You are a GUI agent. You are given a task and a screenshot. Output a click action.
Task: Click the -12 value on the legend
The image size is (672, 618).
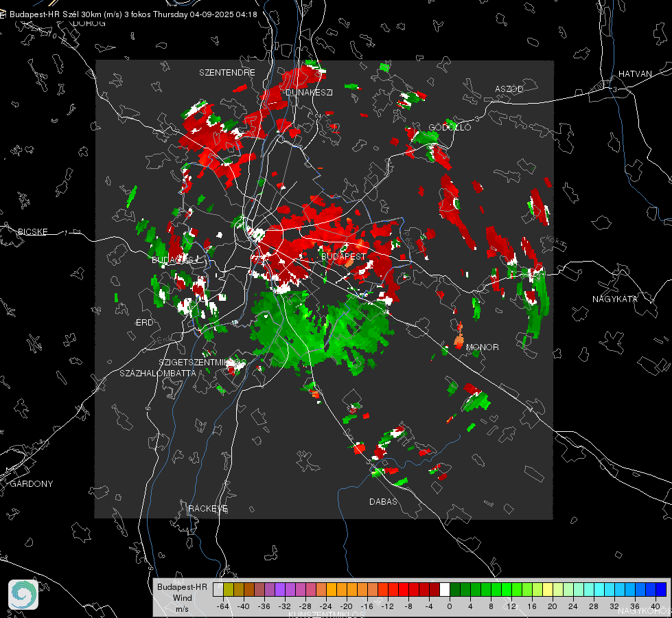(x=387, y=606)
